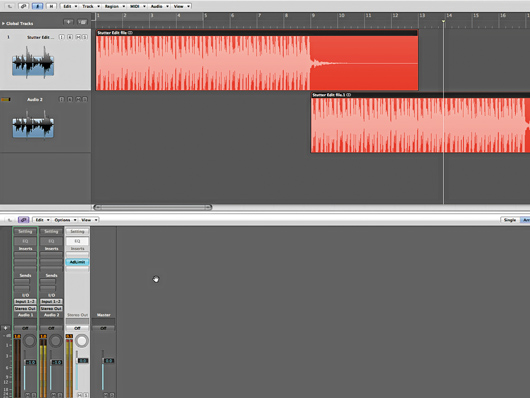The image size is (530, 398).
Task: Open the Options menu in mixer toolbar
Action: click(x=65, y=220)
